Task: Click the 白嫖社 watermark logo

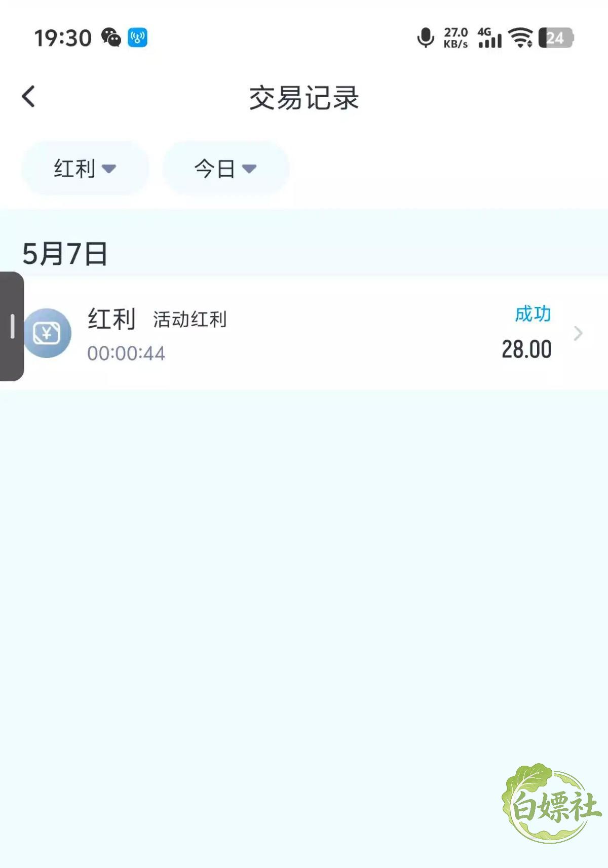Action: coord(552,804)
